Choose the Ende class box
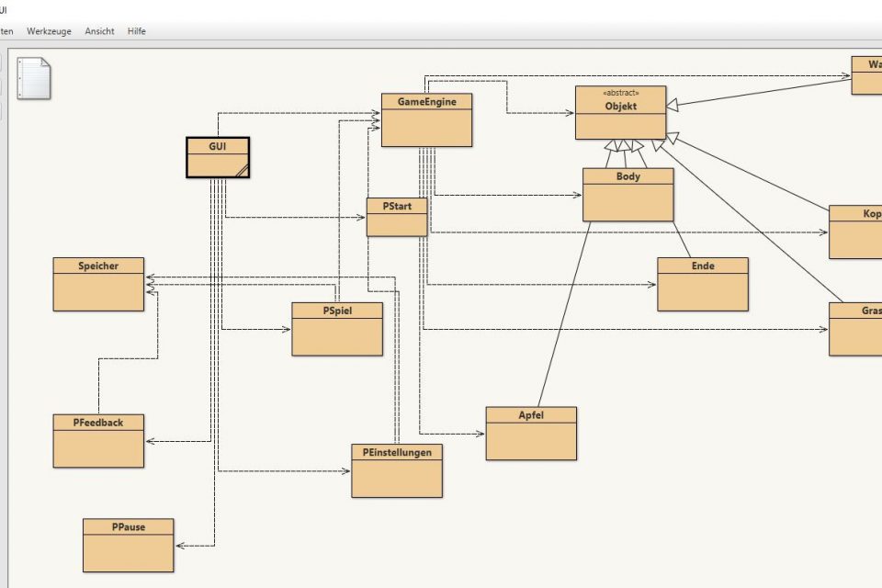 (702, 285)
